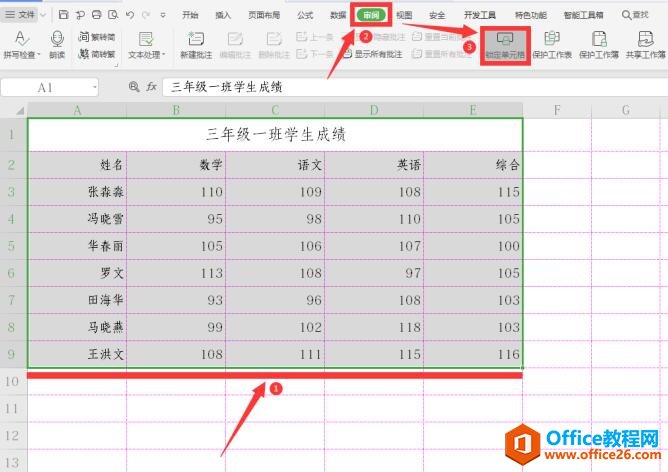Image resolution: width=668 pixels, height=472 pixels.
Task: Convert text with 繁转简
Action: click(x=97, y=37)
